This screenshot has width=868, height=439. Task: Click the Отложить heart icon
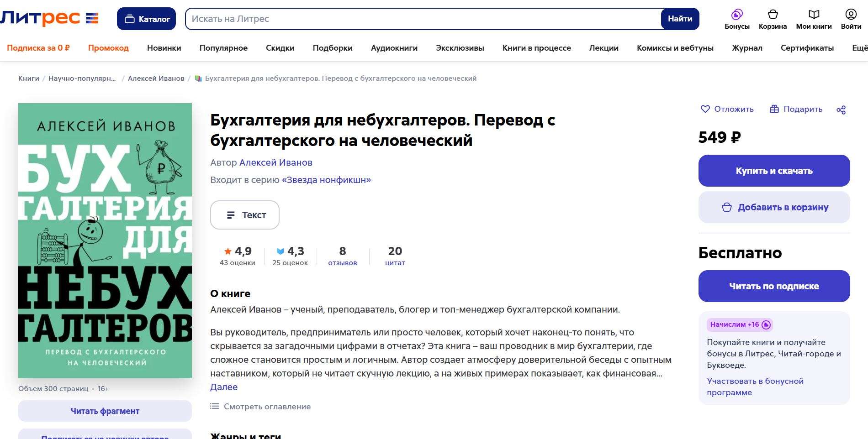tap(705, 109)
